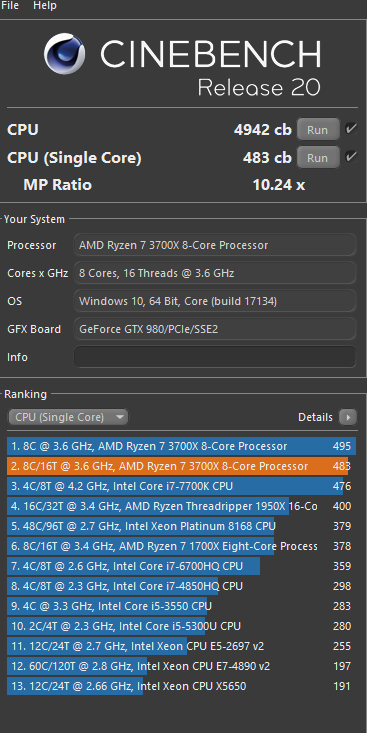The height and width of the screenshot is (733, 367).
Task: Select the highlighted orange Ryzen 3700X ranking entry
Action: click(181, 466)
